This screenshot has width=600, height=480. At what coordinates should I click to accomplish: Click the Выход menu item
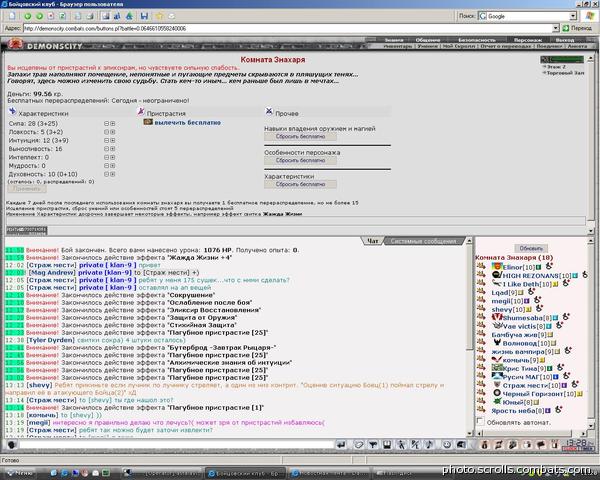[x=564, y=40]
